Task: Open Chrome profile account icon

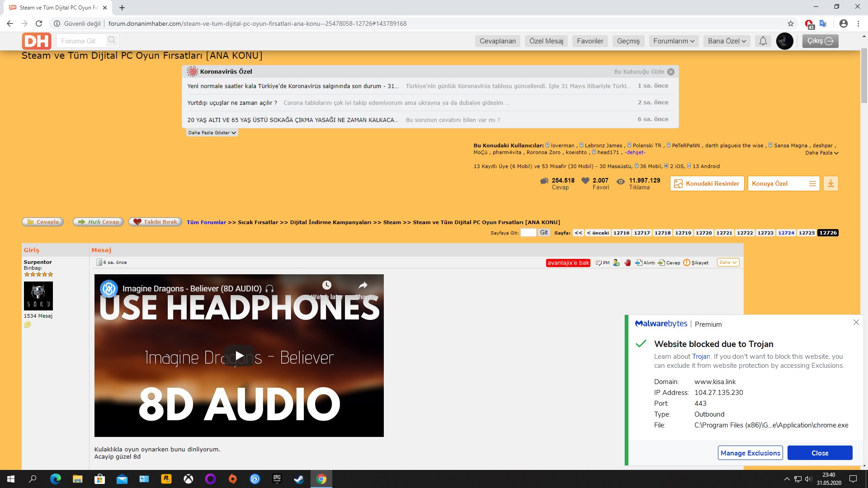Action: pos(844,23)
